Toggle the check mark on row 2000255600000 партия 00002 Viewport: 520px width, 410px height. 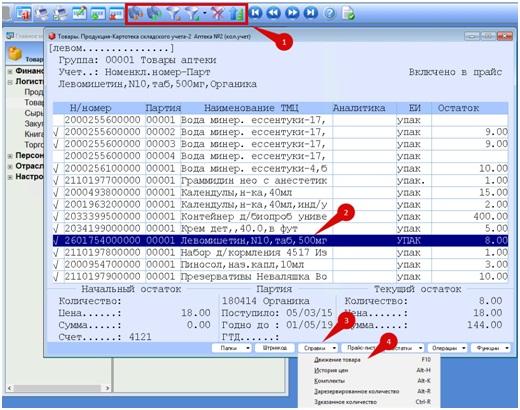click(56, 132)
